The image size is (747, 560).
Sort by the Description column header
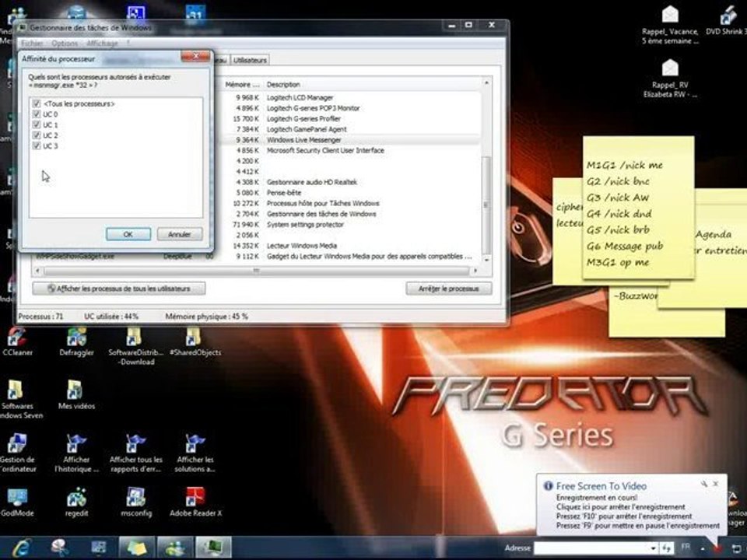click(x=372, y=84)
